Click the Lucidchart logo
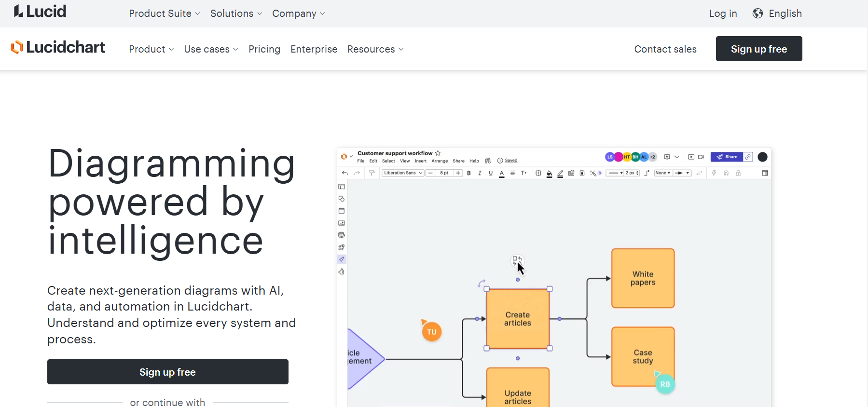 (x=58, y=47)
